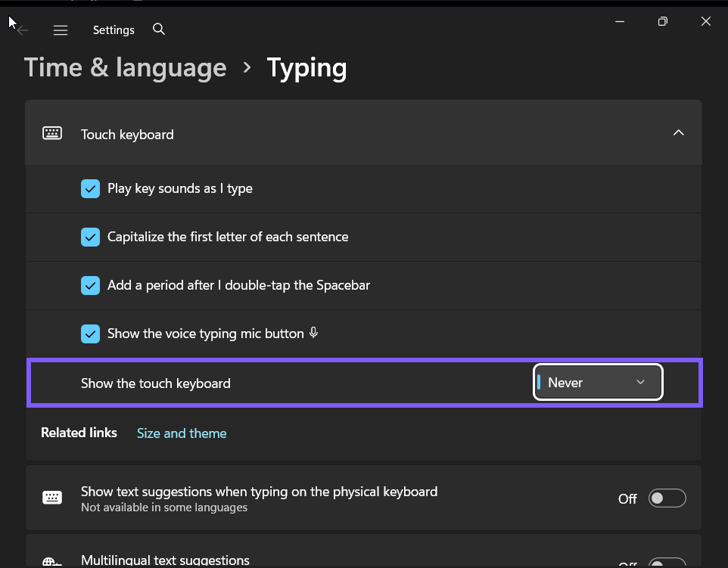Close the Settings window

click(x=706, y=21)
